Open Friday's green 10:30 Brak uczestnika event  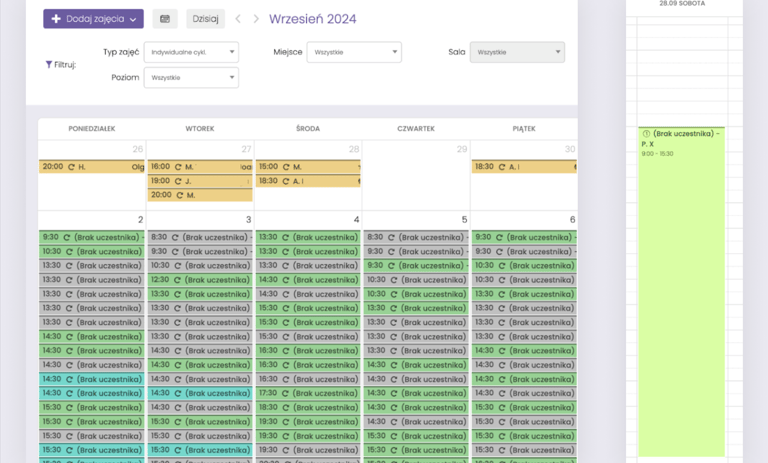click(x=524, y=266)
